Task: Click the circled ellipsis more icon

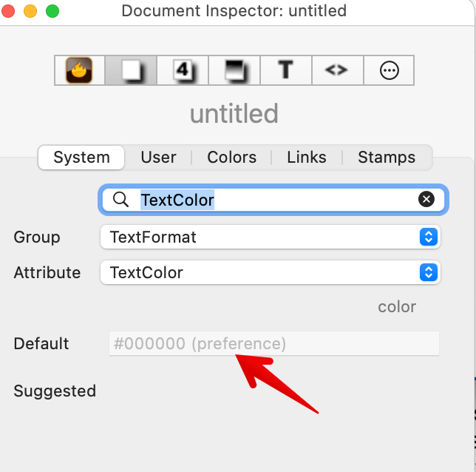Action: [x=389, y=70]
